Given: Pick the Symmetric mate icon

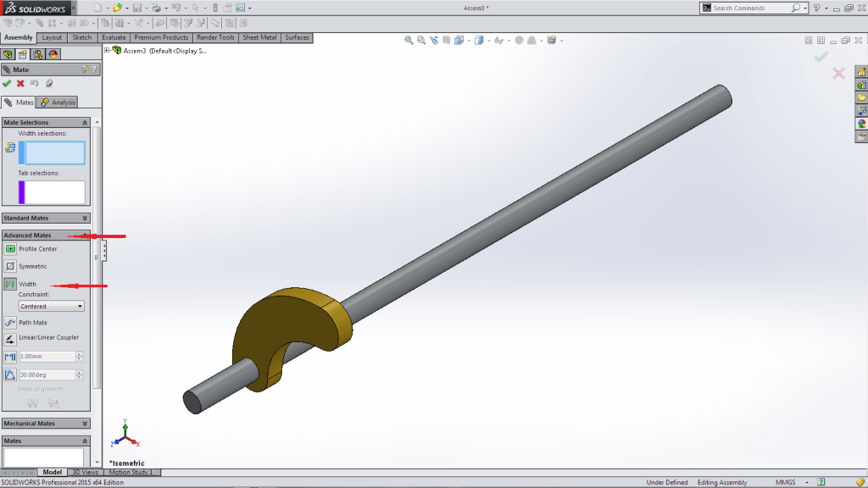Looking at the screenshot, I should 10,266.
